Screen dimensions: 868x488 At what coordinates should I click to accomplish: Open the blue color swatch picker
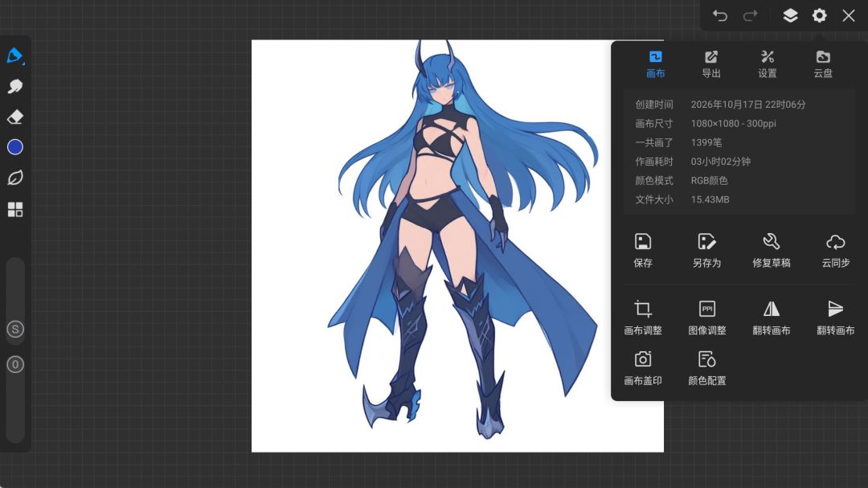coord(15,147)
